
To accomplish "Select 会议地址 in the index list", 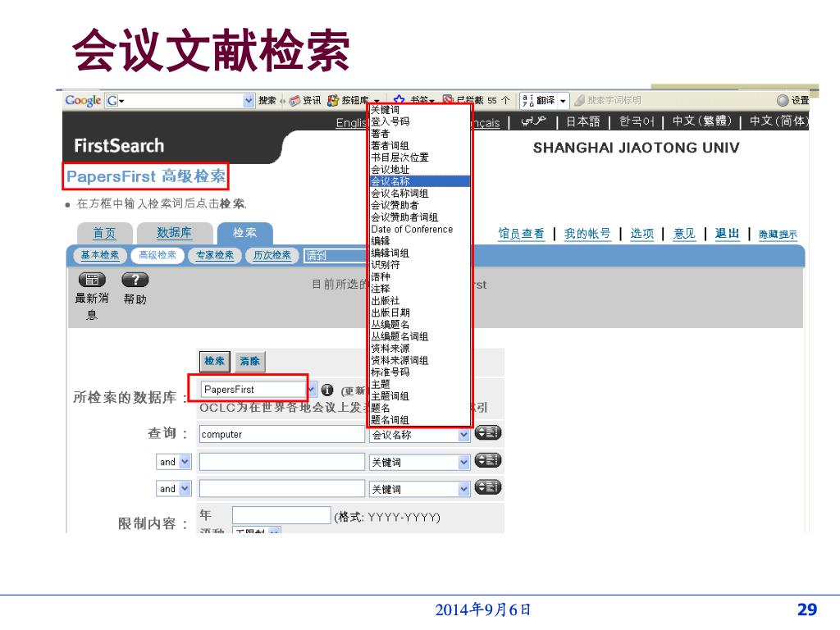I will tap(420, 169).
